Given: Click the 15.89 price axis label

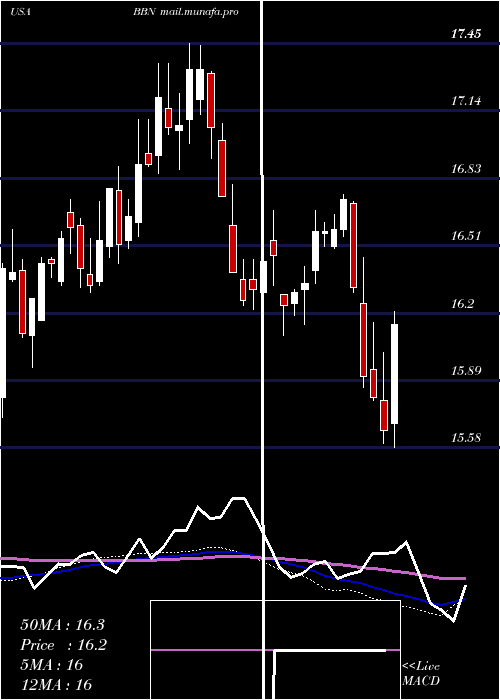Looking at the screenshot, I should [x=466, y=371].
